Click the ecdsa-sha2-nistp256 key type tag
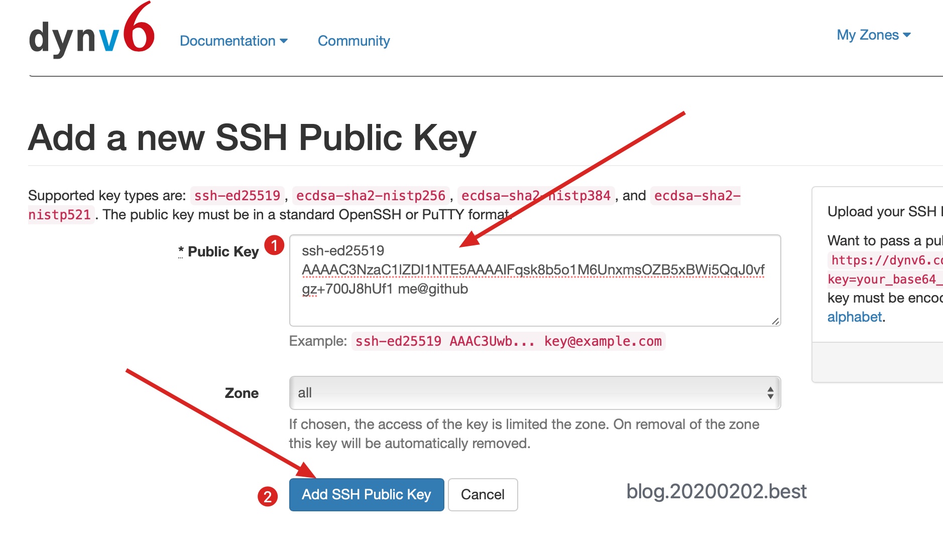This screenshot has width=943, height=560. point(371,196)
